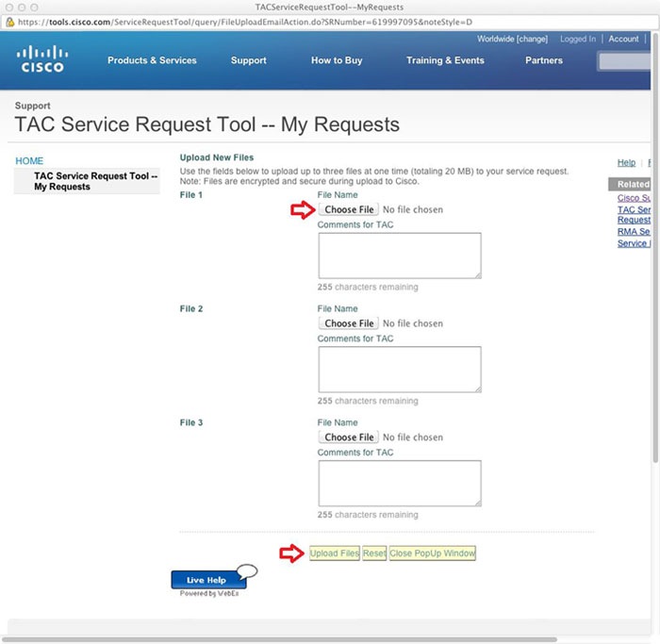Click the Reset button
Viewport: 660px width, 644px height.
click(374, 553)
